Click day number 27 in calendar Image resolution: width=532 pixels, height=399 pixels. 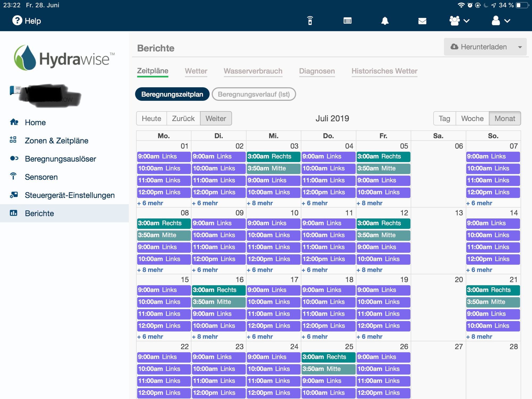459,347
